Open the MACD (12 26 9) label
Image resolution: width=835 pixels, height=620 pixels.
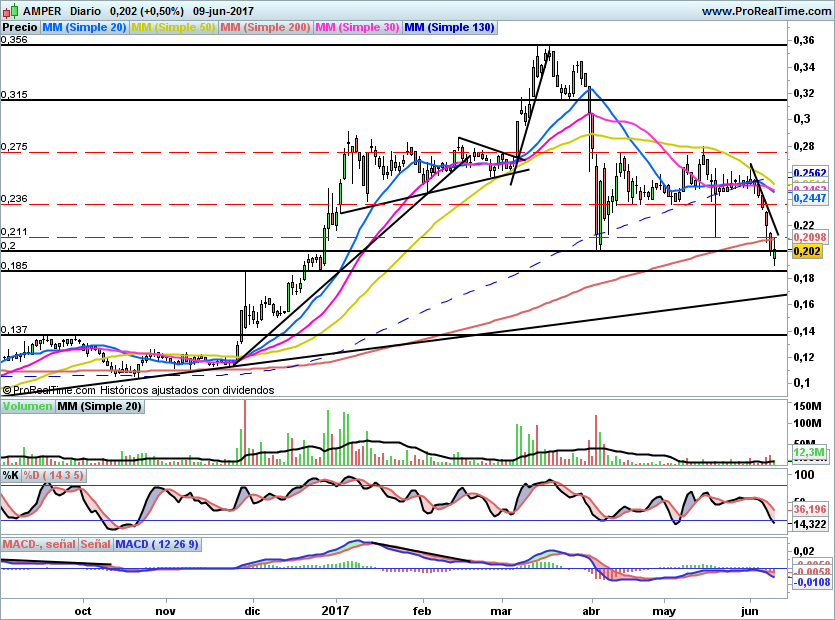[x=157, y=545]
